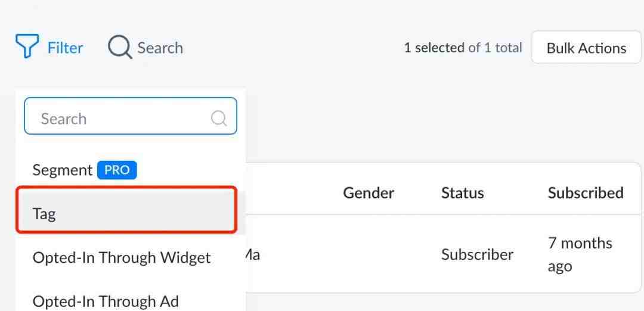Viewport: 644px width, 311px height.
Task: Select Opted-In Through Widget filter
Action: [122, 257]
